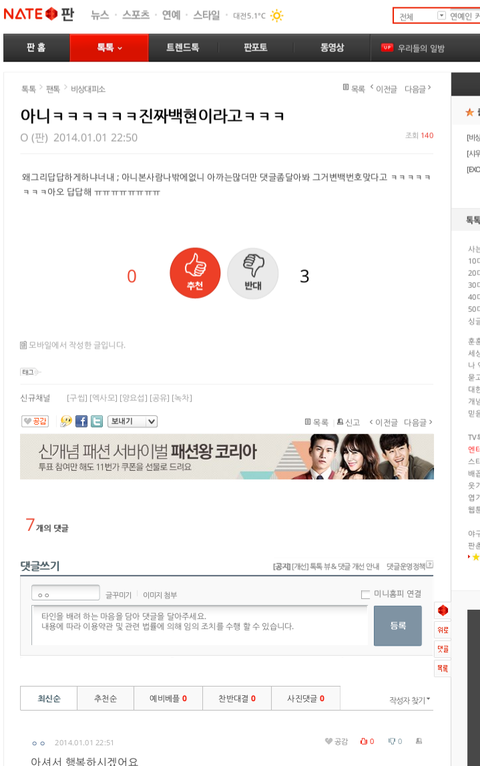The height and width of the screenshot is (766, 480).
Task: Click the gray 반대 thumbs-down icon
Action: coord(253,274)
